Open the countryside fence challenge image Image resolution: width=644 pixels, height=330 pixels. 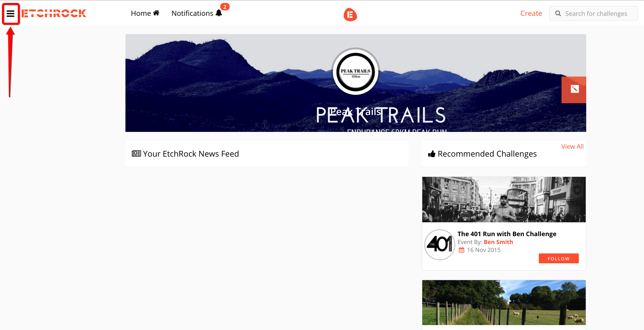click(x=504, y=303)
